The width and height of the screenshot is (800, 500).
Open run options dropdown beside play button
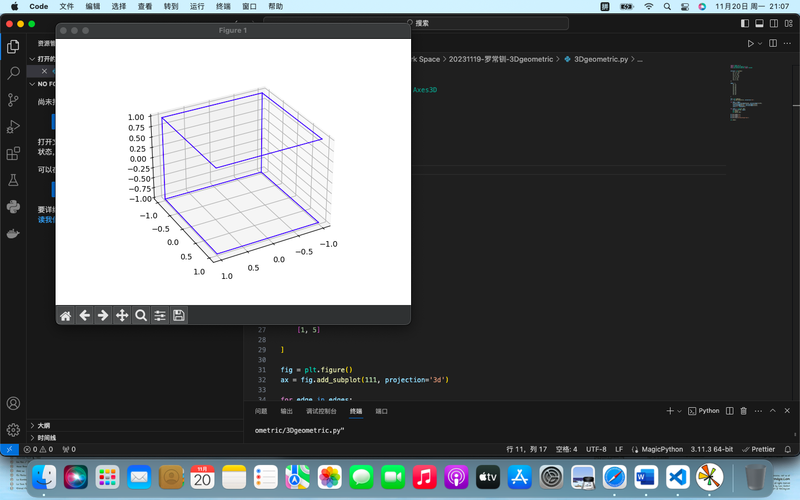760,43
